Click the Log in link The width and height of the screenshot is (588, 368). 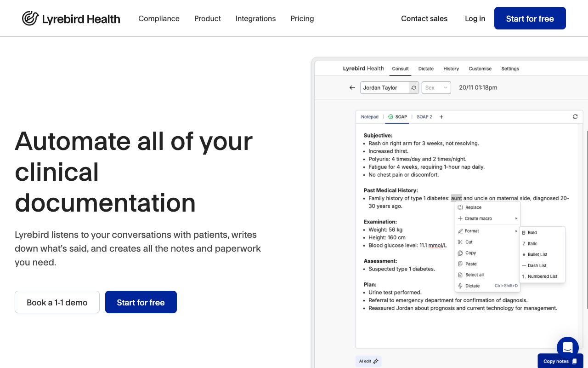pyautogui.click(x=475, y=18)
